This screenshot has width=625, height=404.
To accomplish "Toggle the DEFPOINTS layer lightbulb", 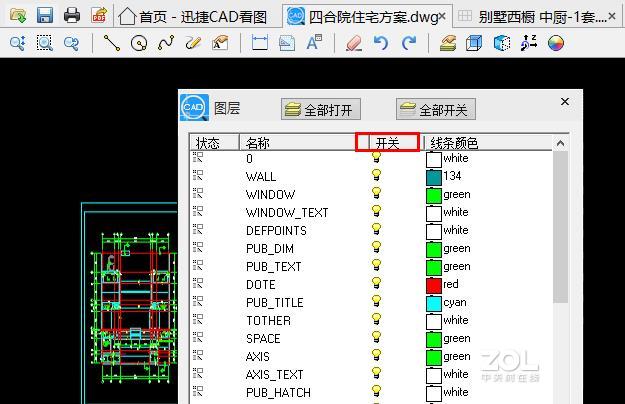I will tap(376, 229).
